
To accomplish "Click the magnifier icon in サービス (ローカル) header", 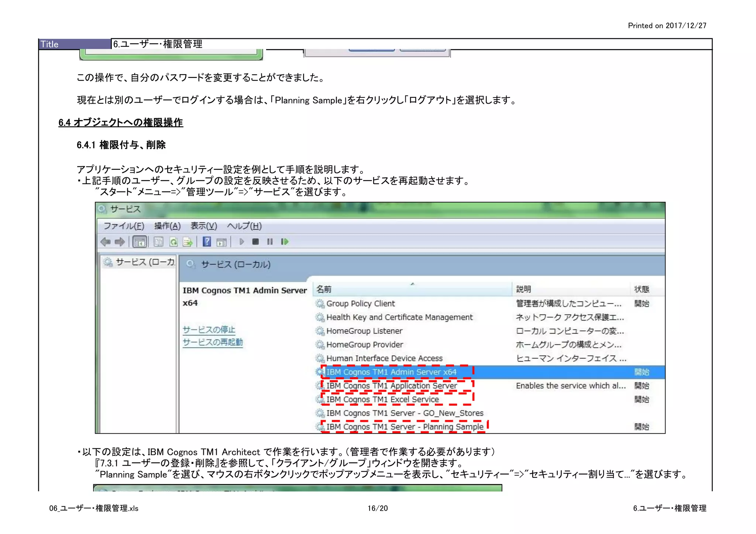I will (x=190, y=264).
